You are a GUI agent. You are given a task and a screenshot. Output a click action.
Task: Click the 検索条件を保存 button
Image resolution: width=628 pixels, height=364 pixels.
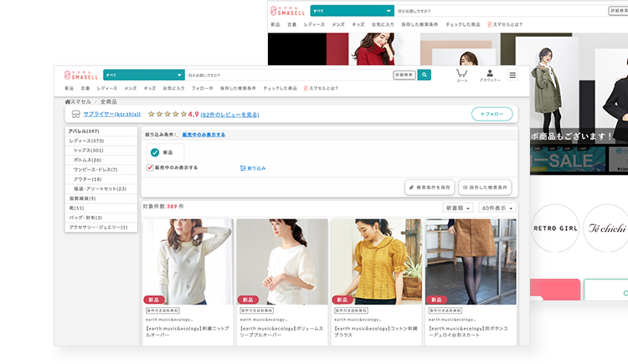coord(430,187)
